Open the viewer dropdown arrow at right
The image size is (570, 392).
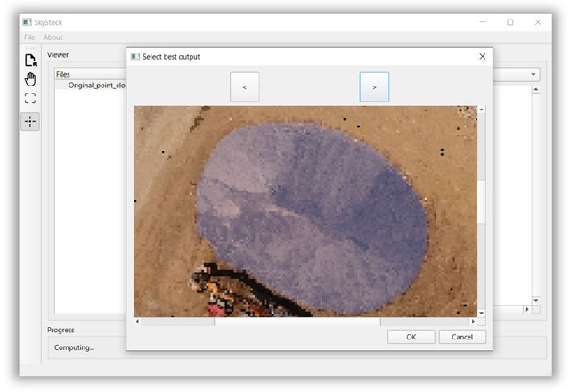(x=533, y=74)
